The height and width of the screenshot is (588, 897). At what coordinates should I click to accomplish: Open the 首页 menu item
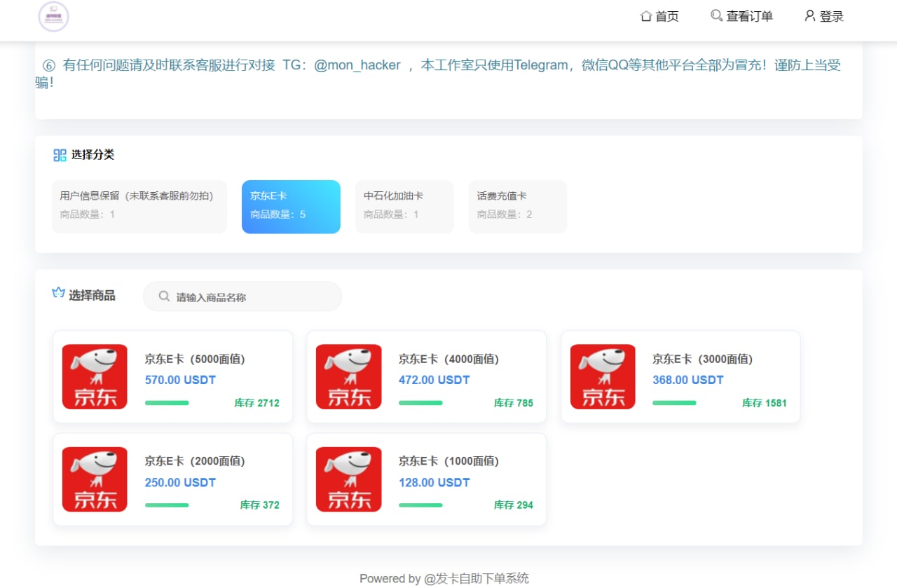tap(666, 15)
